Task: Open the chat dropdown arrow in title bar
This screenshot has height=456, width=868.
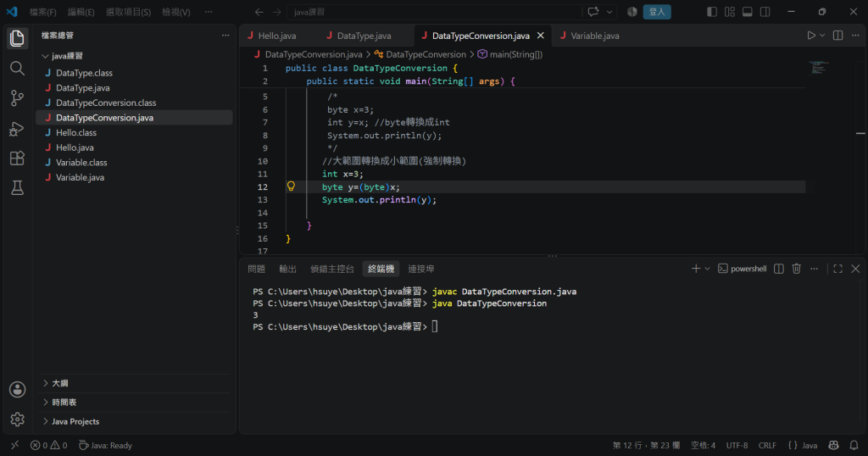Action: 609,12
